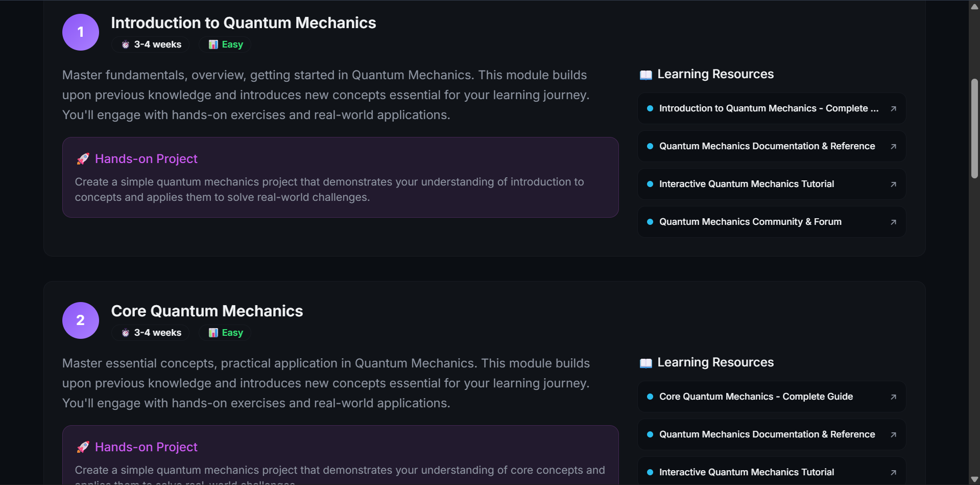Click the module 1 Interactive Tutorial arrow icon
The height and width of the screenshot is (485, 980).
pyautogui.click(x=893, y=184)
